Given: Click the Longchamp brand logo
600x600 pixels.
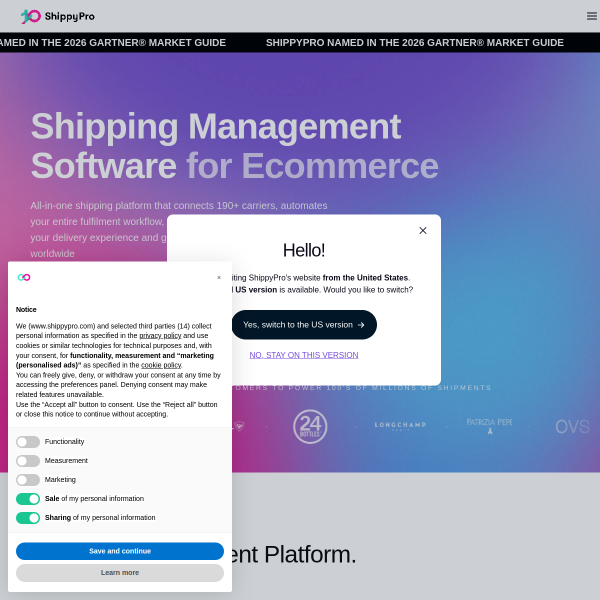Looking at the screenshot, I should pos(400,426).
